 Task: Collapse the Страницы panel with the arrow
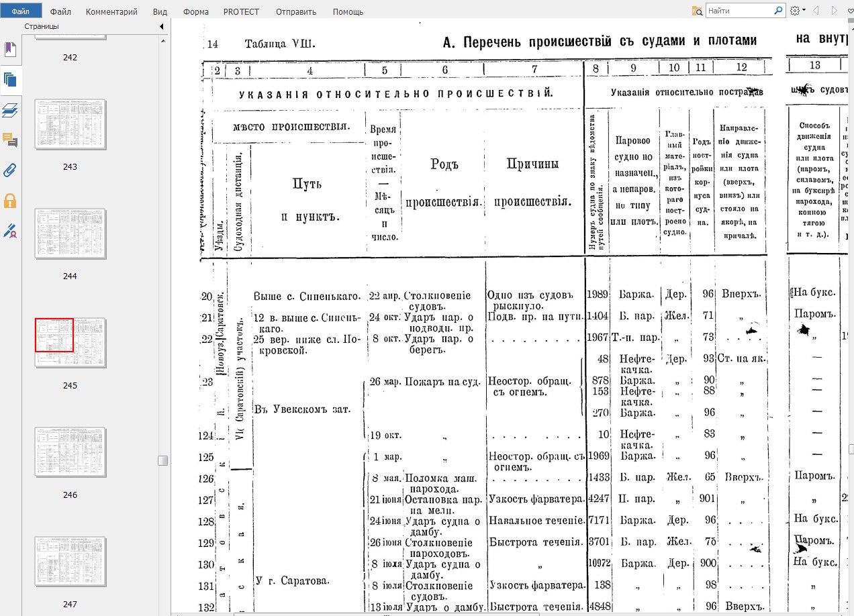click(x=161, y=26)
